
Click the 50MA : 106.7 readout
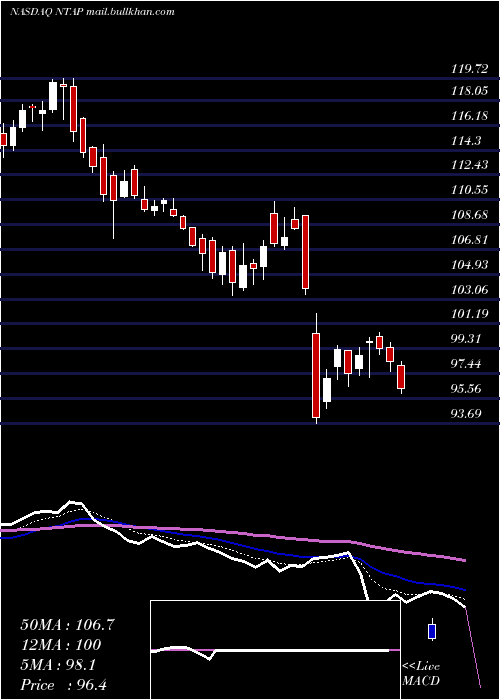[x=68, y=625]
